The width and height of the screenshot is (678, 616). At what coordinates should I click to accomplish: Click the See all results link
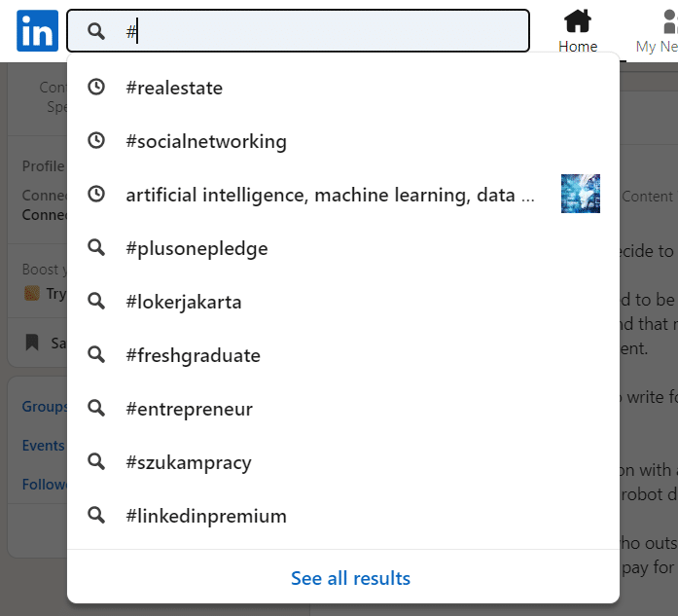coord(350,578)
